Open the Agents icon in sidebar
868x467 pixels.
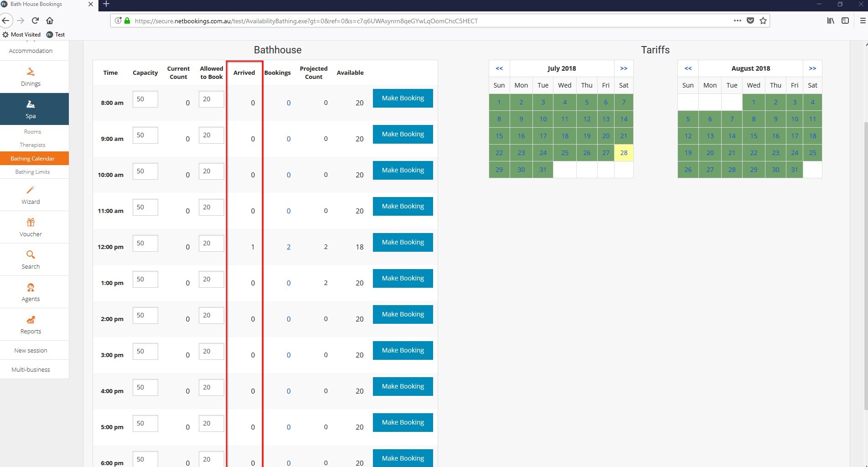[x=31, y=287]
